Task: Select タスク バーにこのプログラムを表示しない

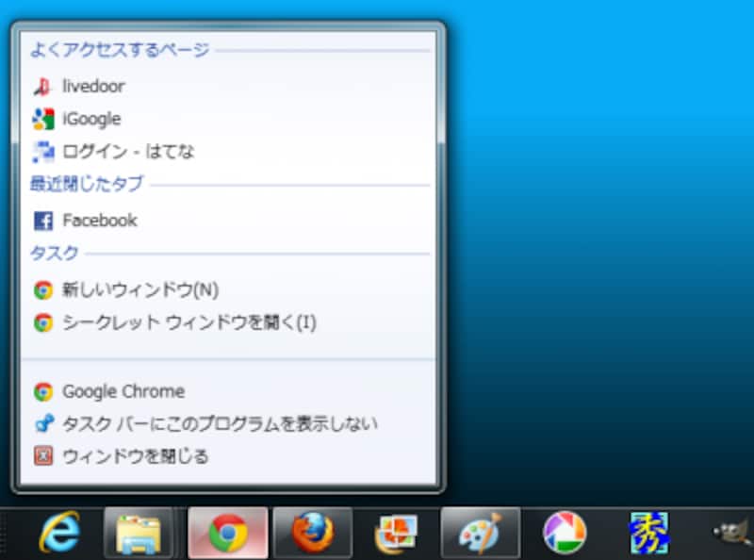Action: [x=228, y=424]
